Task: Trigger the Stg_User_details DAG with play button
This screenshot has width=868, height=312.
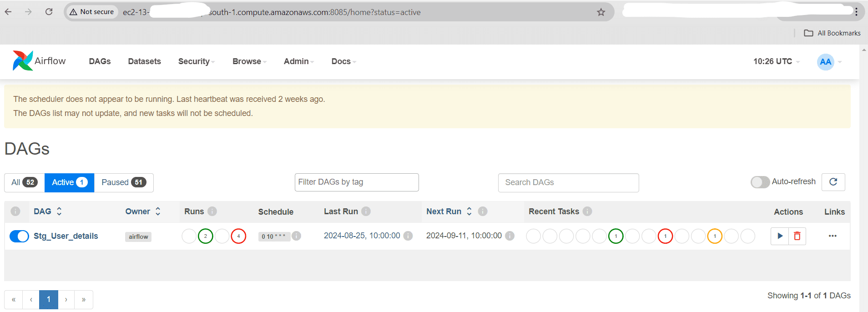Action: point(780,236)
